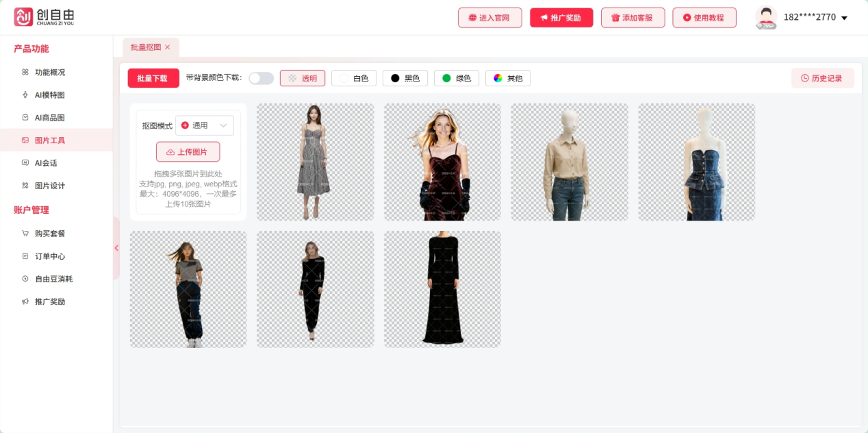The height and width of the screenshot is (433, 868).
Task: Click the 上传图片 button
Action: coord(188,151)
